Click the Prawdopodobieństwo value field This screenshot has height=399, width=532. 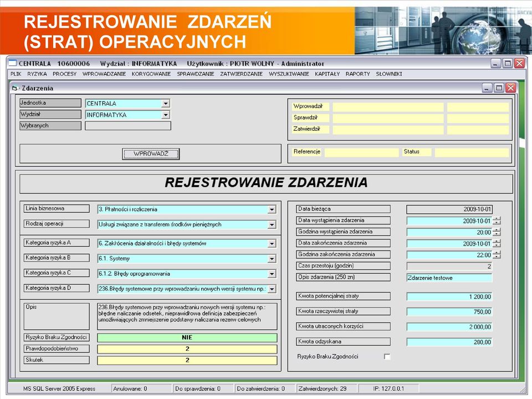(x=187, y=349)
